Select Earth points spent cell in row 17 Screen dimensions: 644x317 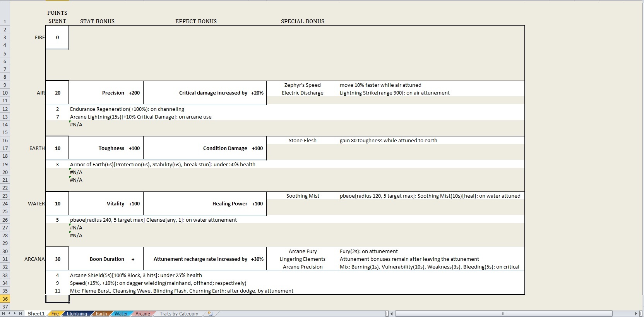click(57, 148)
